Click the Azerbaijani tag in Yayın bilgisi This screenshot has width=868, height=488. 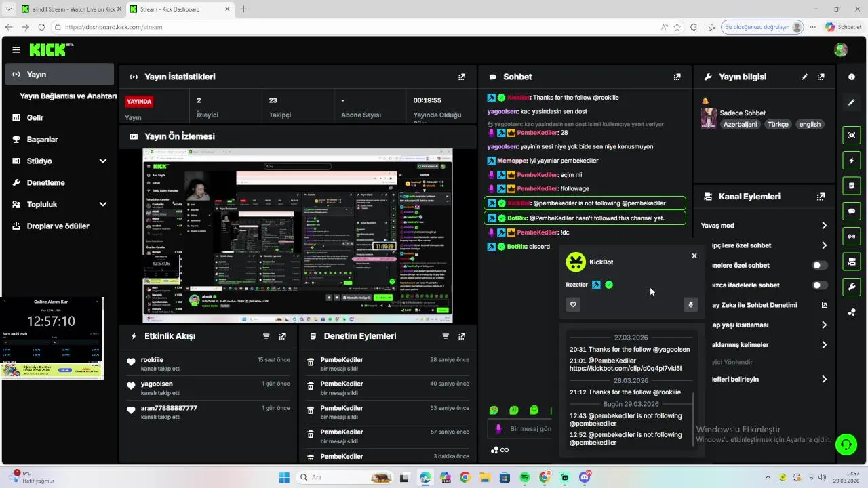coord(740,125)
